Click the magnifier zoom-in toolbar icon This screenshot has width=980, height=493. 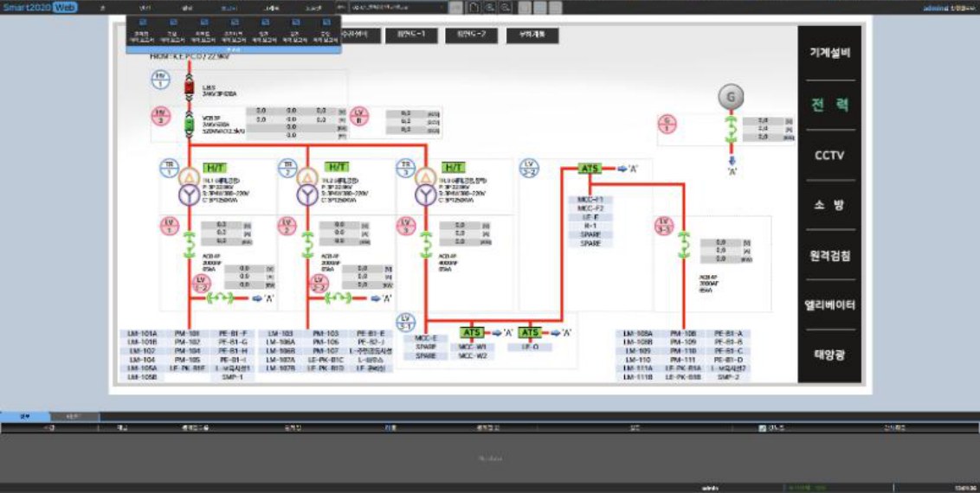490,7
